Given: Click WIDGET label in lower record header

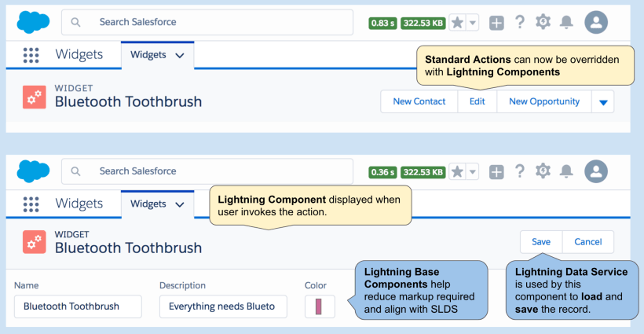Looking at the screenshot, I should pos(72,234).
